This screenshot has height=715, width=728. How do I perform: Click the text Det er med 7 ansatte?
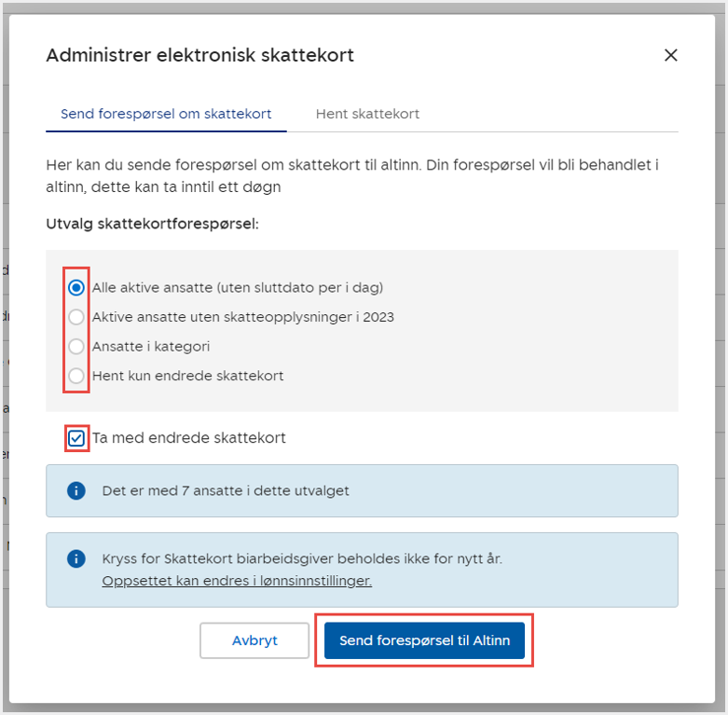click(226, 490)
